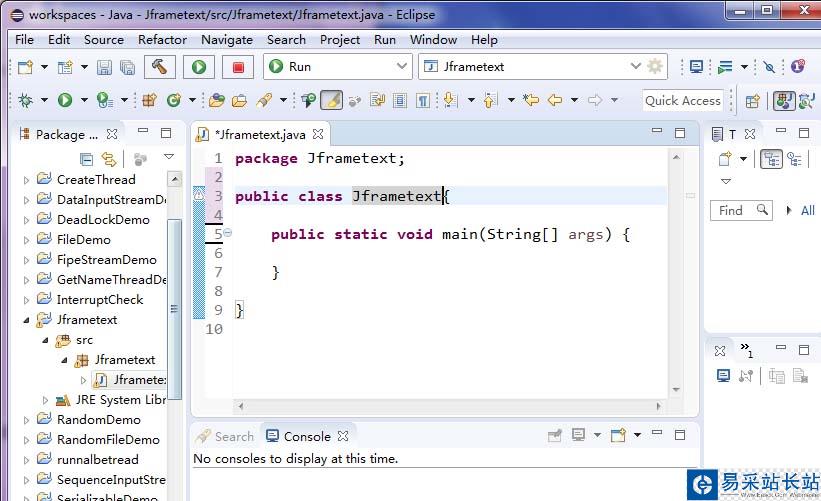This screenshot has width=821, height=501.
Task: Open the Refactor menu
Action: pos(162,40)
